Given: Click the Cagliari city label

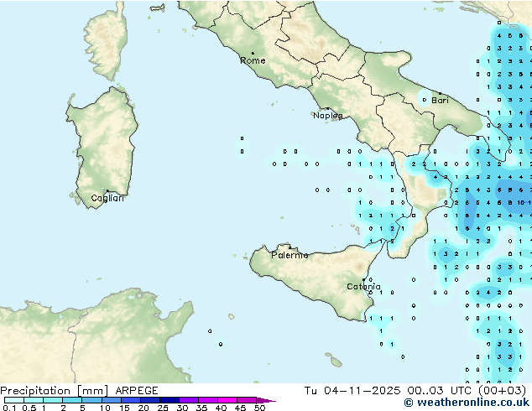Looking at the screenshot, I should (107, 198).
